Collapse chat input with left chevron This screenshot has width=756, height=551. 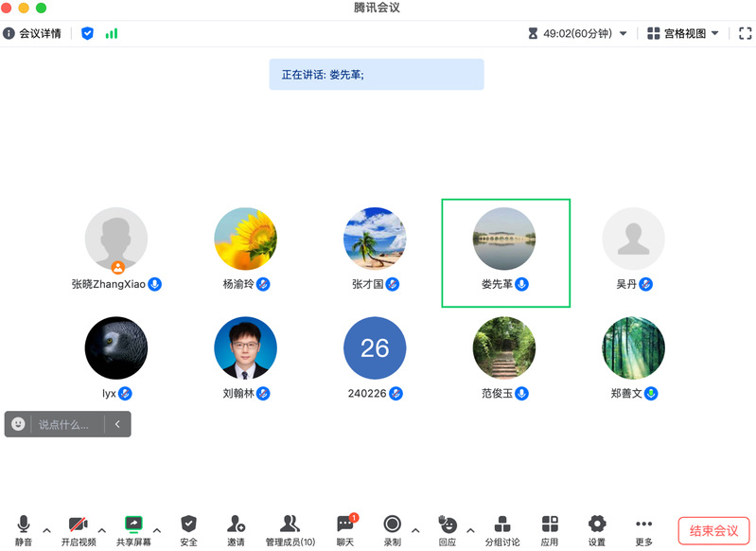pyautogui.click(x=117, y=424)
